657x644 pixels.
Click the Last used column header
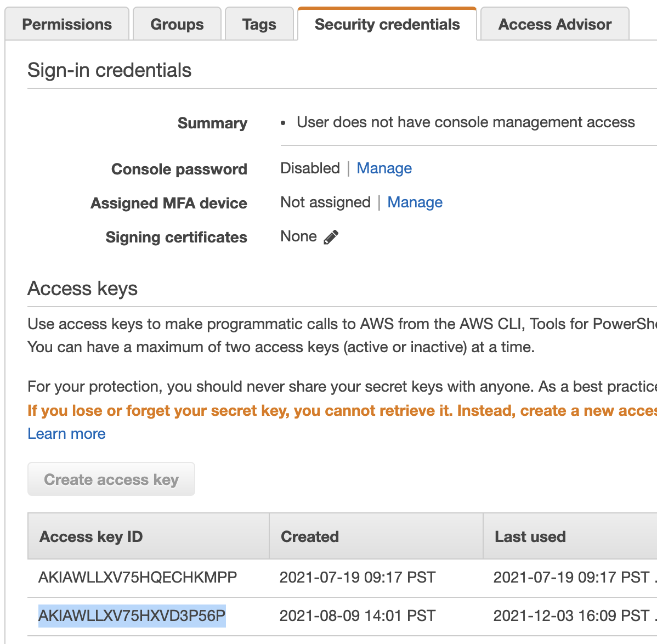point(530,536)
